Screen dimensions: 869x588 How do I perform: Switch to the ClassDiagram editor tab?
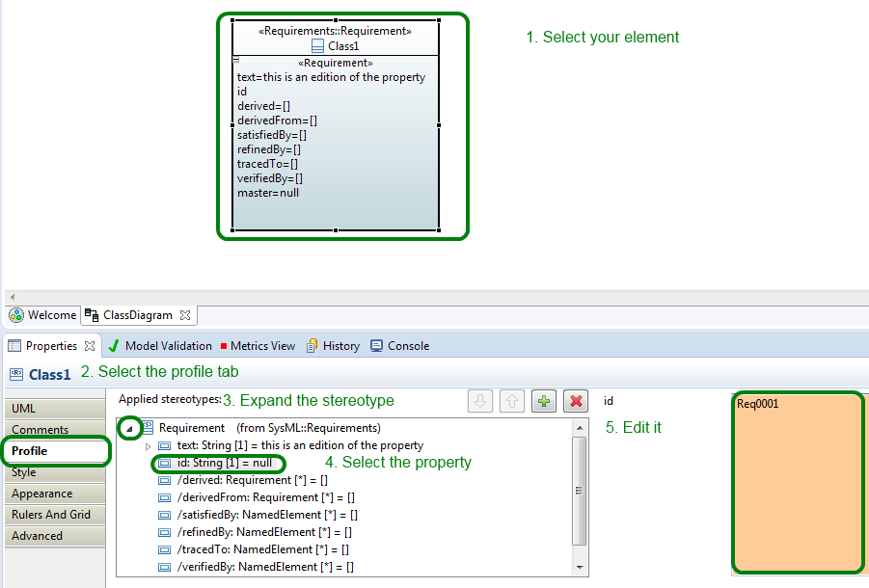pyautogui.click(x=139, y=315)
